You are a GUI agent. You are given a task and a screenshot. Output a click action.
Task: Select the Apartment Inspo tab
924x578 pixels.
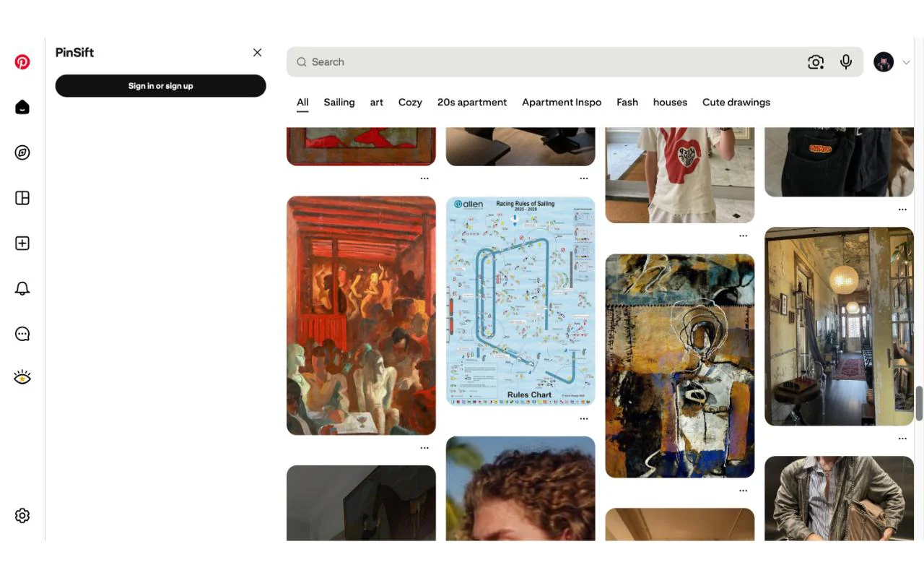pos(562,103)
